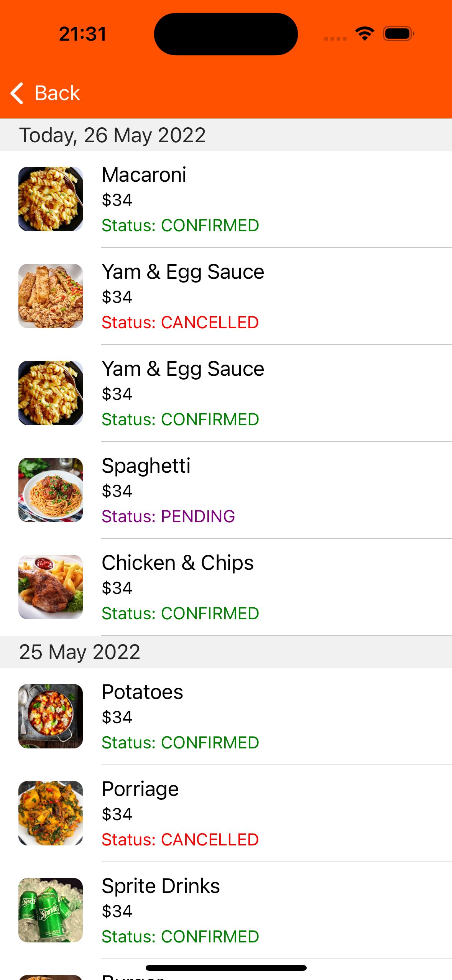
Task: Tap the Chicken & Chips image
Action: [51, 587]
